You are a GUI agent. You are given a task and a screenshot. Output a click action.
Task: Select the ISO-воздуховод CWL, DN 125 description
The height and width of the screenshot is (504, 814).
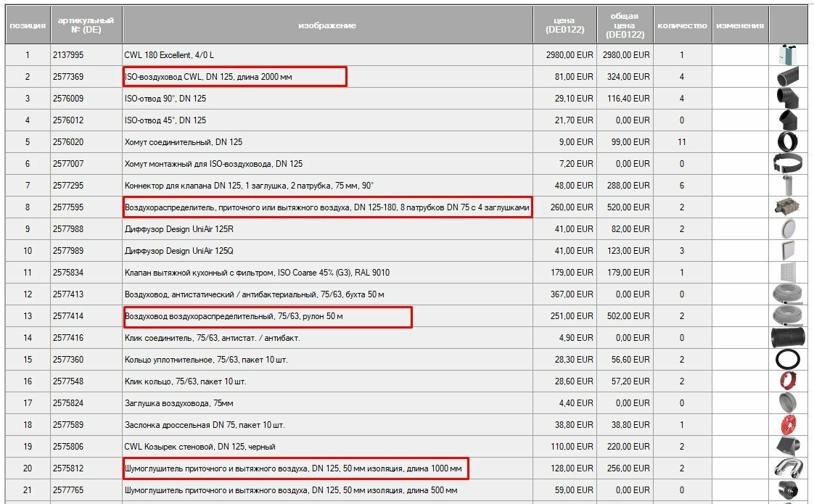click(208, 77)
